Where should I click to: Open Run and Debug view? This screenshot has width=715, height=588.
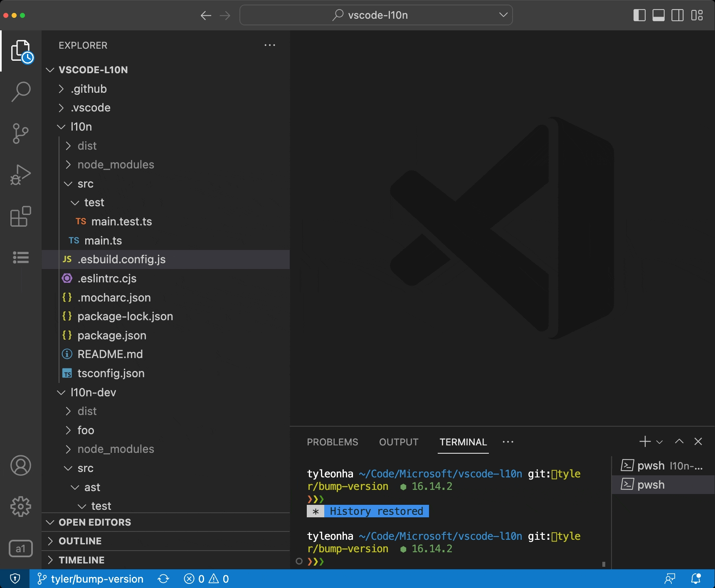point(21,175)
